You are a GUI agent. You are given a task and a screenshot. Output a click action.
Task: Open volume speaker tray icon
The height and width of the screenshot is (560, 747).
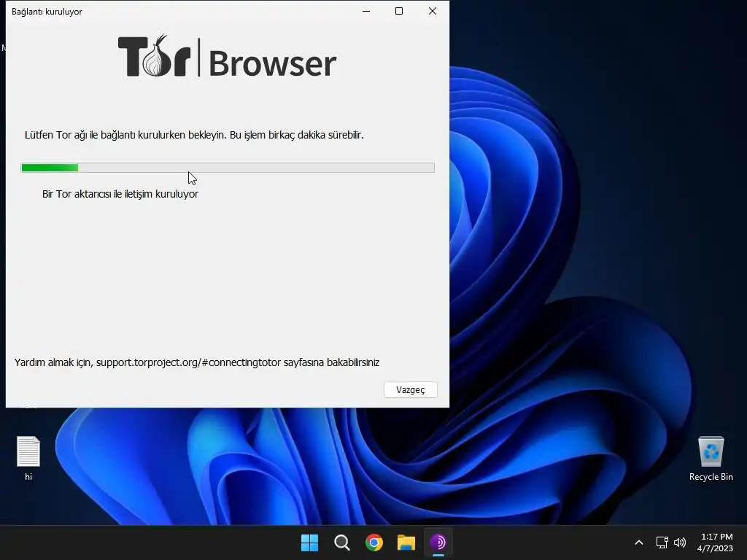coord(680,542)
